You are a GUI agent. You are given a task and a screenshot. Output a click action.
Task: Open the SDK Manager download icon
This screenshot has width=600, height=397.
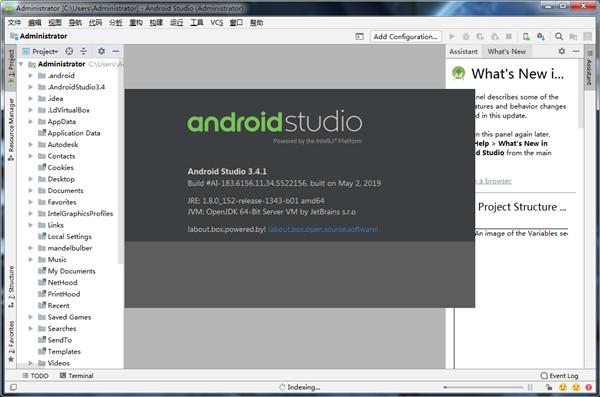[541, 36]
